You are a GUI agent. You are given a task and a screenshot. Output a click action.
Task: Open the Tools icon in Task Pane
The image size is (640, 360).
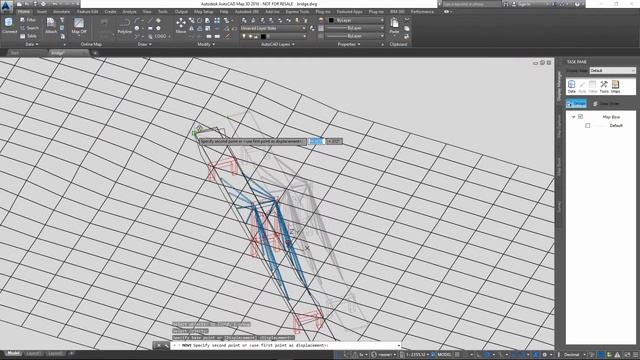click(x=604, y=86)
